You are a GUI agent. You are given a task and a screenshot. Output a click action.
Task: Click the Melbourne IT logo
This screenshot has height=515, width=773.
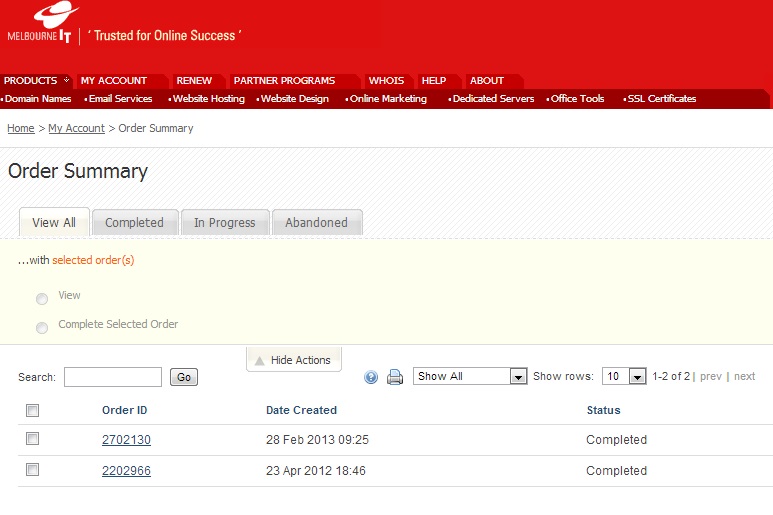[42, 23]
